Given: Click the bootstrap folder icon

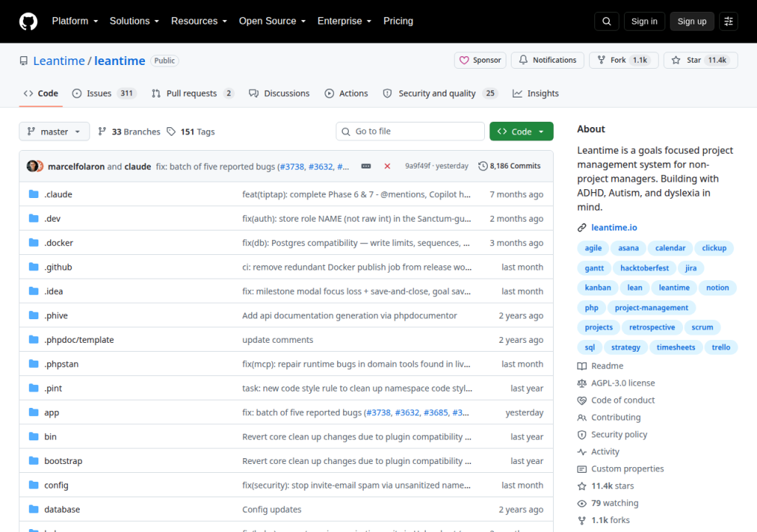Looking at the screenshot, I should click(x=33, y=460).
